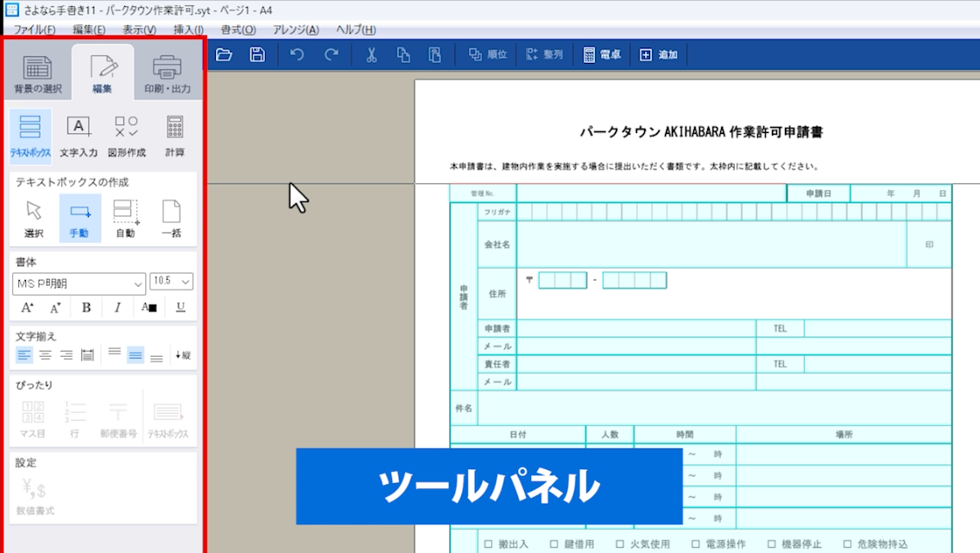Image resolution: width=980 pixels, height=553 pixels.
Task: Expand the 10.5 font size dropdown
Action: 171,283
